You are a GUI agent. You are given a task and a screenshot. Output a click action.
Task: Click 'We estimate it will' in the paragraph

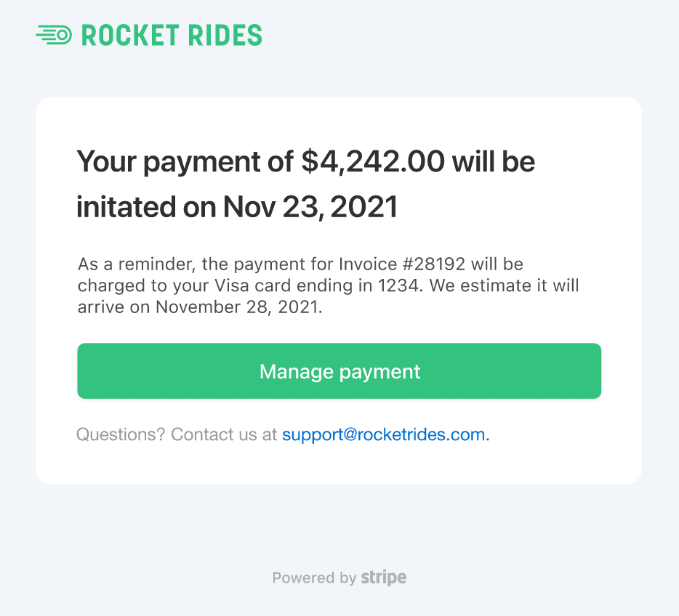(x=504, y=285)
